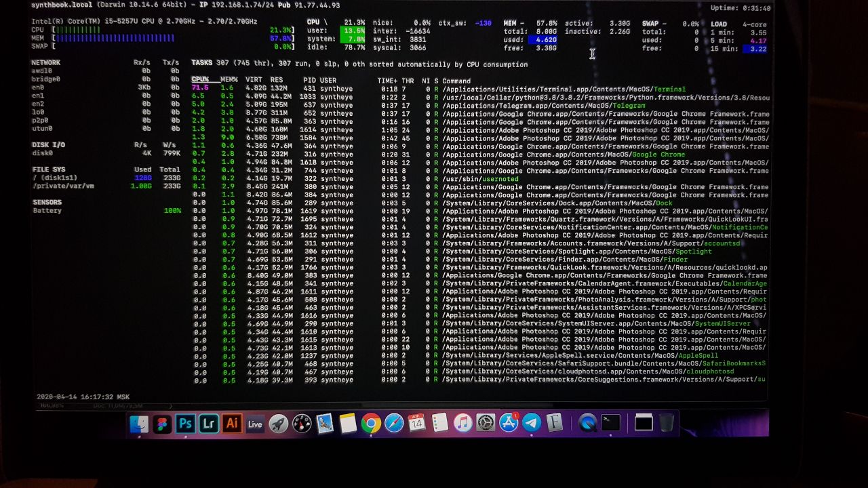The width and height of the screenshot is (868, 488).
Task: Launch Google Chrome from the Dock
Action: click(370, 424)
